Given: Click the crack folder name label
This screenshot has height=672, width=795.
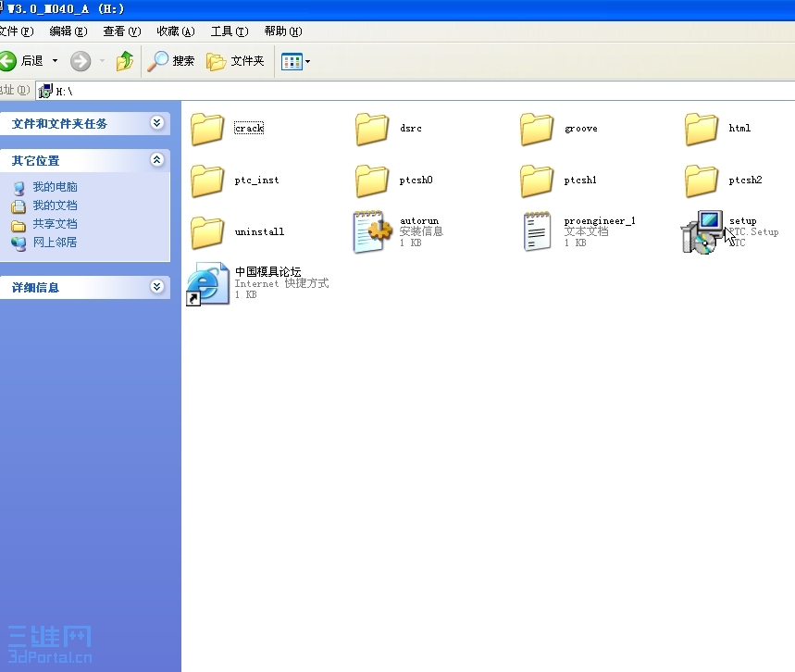Looking at the screenshot, I should click(x=249, y=129).
